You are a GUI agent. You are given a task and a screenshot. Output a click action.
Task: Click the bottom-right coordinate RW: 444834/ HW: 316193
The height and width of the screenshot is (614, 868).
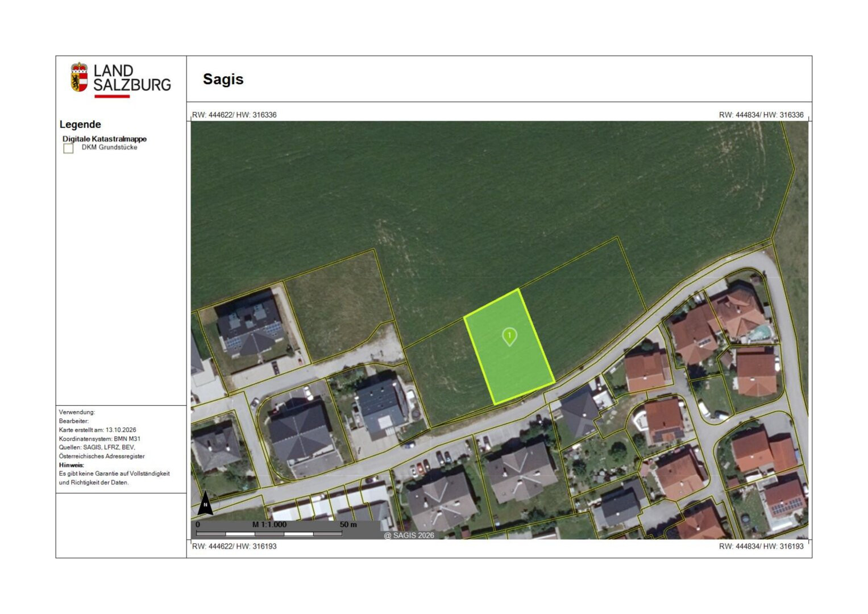[x=761, y=546]
